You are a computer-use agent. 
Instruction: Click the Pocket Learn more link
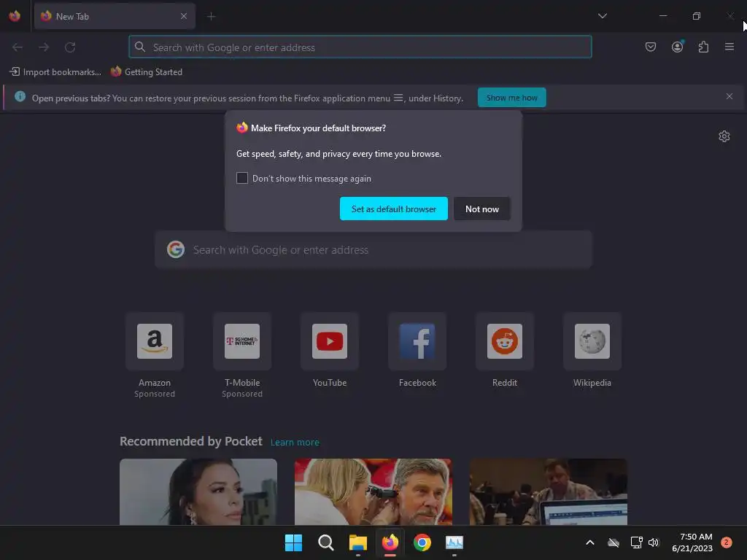click(x=295, y=443)
